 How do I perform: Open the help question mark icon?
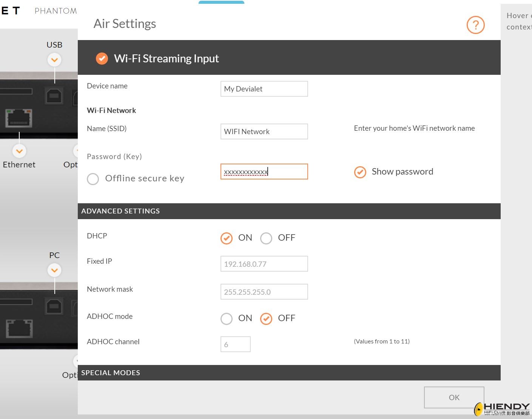click(475, 25)
